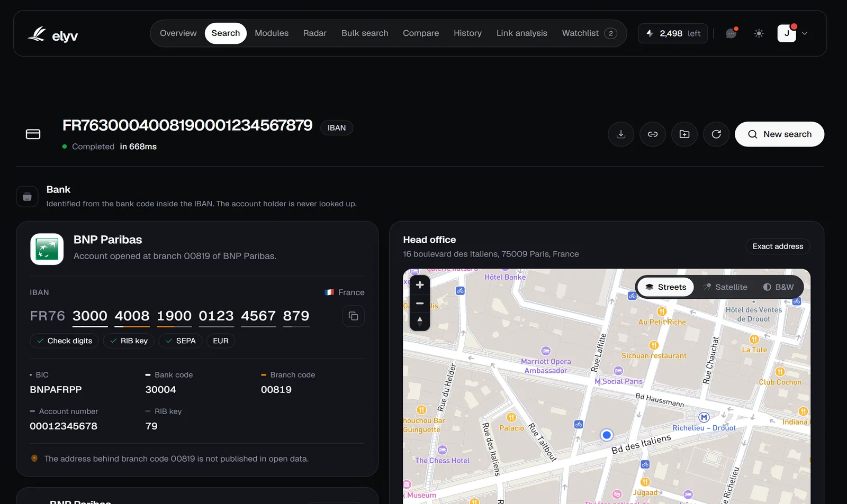This screenshot has height=504, width=847.
Task: Click the account number 00012345678
Action: point(64,426)
